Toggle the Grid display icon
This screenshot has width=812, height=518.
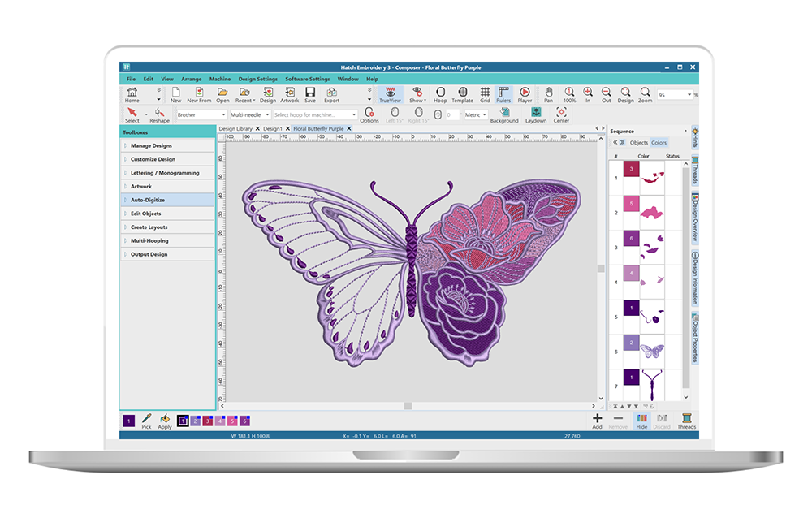pos(486,93)
